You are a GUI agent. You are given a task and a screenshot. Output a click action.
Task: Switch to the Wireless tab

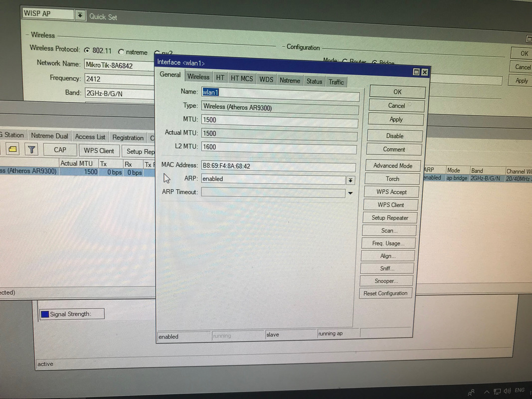(x=198, y=77)
